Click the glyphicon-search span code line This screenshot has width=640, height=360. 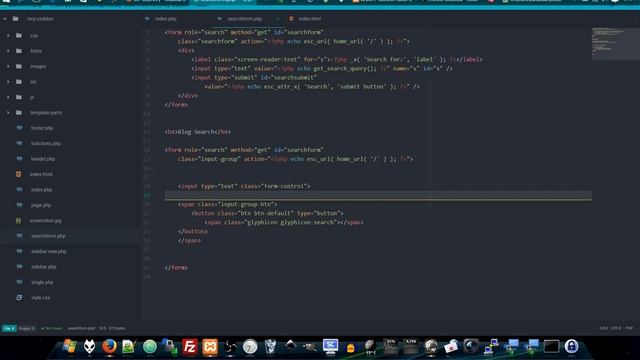pos(284,222)
